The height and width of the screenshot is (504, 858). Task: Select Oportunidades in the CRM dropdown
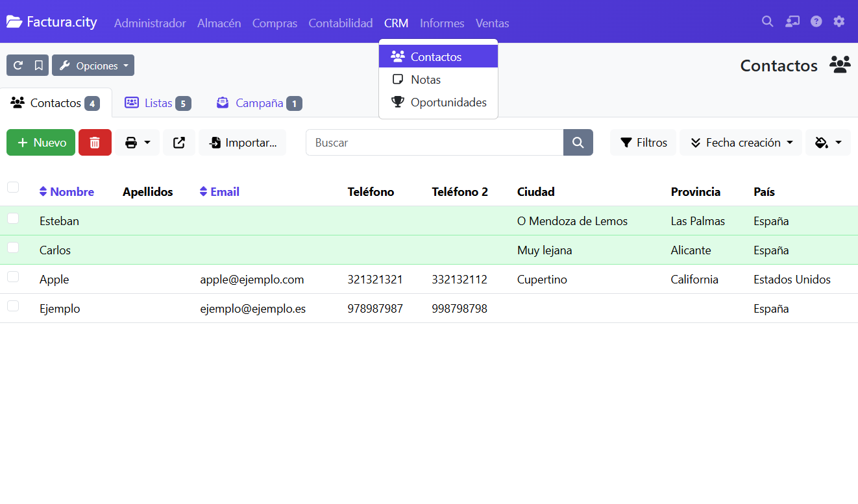pos(438,102)
